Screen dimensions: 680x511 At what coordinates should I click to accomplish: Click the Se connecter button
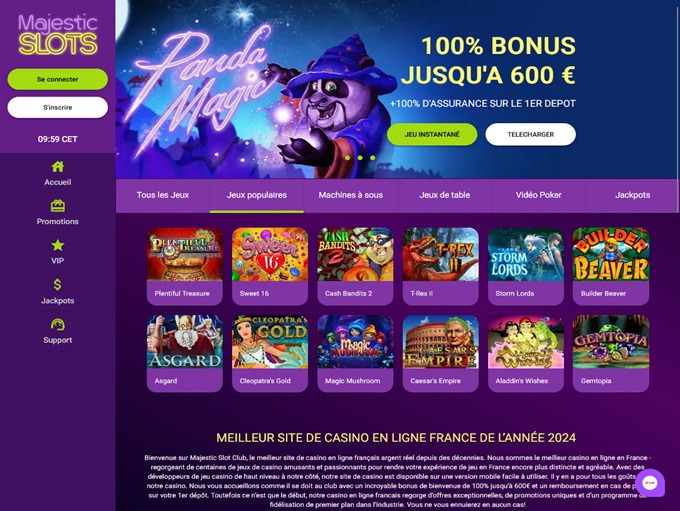[58, 79]
